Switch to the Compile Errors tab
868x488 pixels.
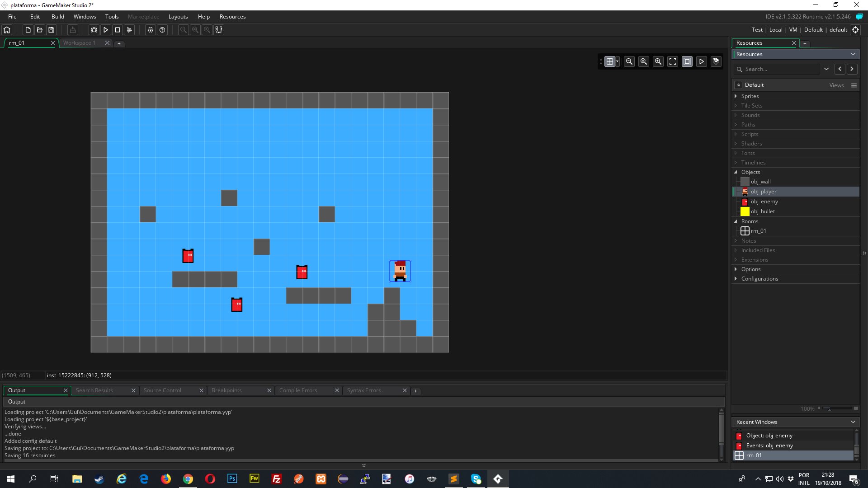298,390
